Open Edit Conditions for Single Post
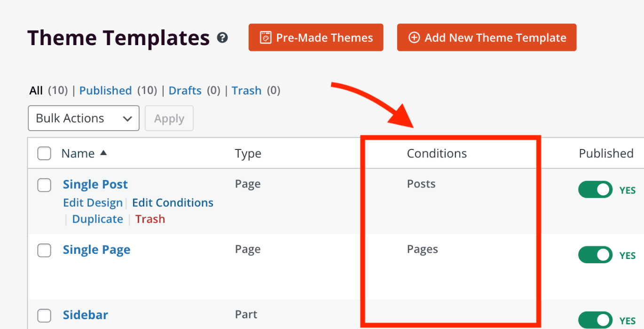The image size is (644, 329). point(173,203)
